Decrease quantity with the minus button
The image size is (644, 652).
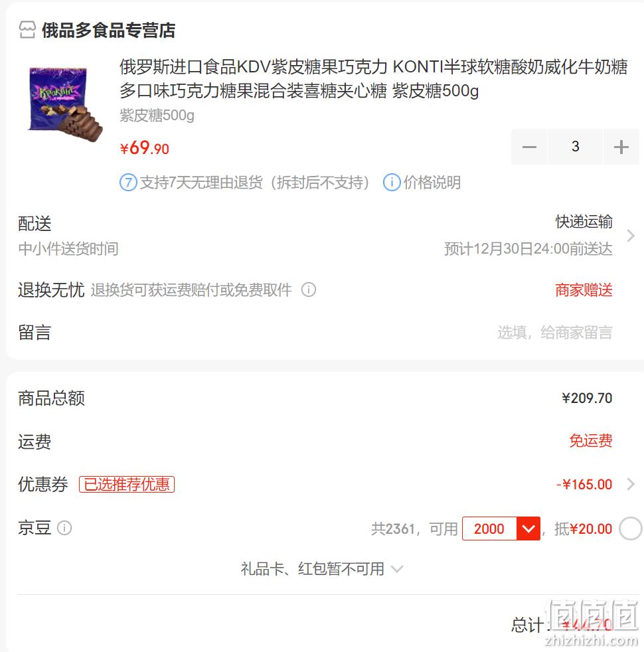coord(529,147)
